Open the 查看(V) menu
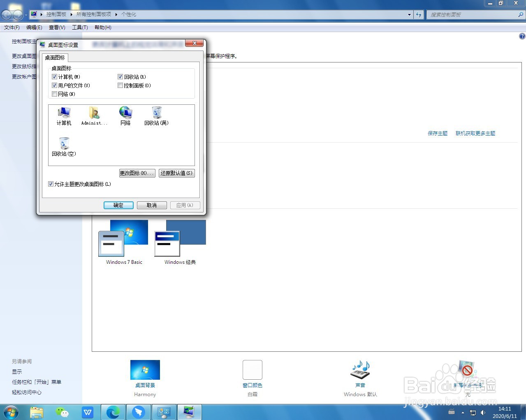526x420 pixels. (x=57, y=28)
